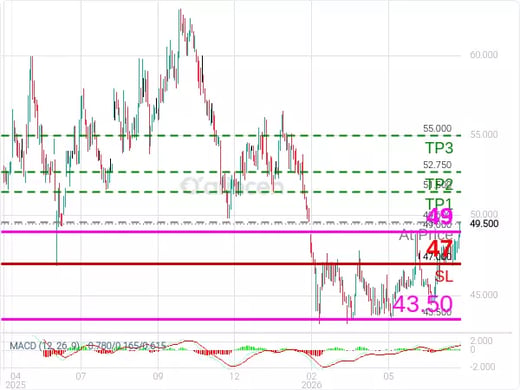Click the MACD (12, 26, 9) indicator title
This screenshot has height=390, width=520.
pyautogui.click(x=45, y=346)
